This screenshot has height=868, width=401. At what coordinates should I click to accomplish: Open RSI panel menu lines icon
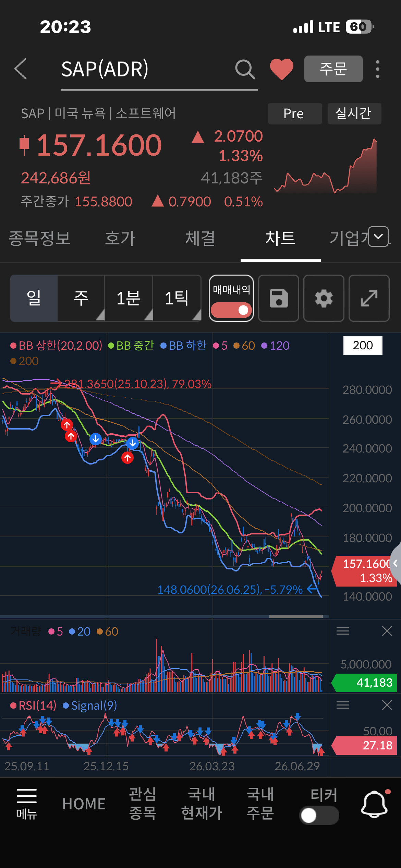pos(343,705)
